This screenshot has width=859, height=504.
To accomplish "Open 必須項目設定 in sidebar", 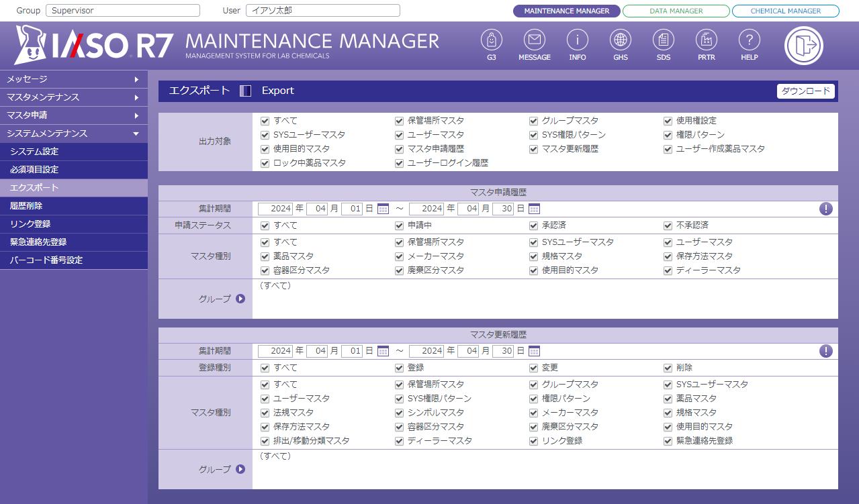I will pyautogui.click(x=74, y=170).
